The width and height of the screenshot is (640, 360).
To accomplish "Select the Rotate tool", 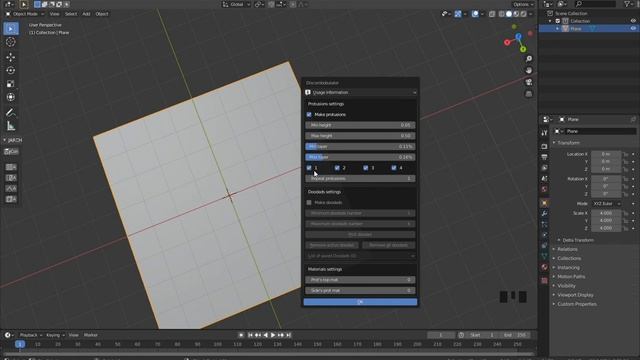I will point(11,71).
